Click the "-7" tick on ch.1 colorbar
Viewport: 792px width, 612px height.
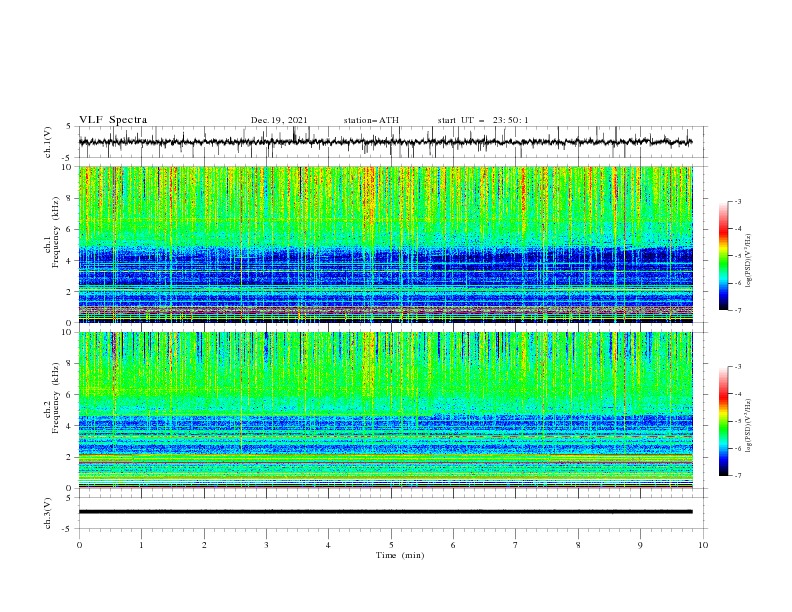pyautogui.click(x=737, y=310)
